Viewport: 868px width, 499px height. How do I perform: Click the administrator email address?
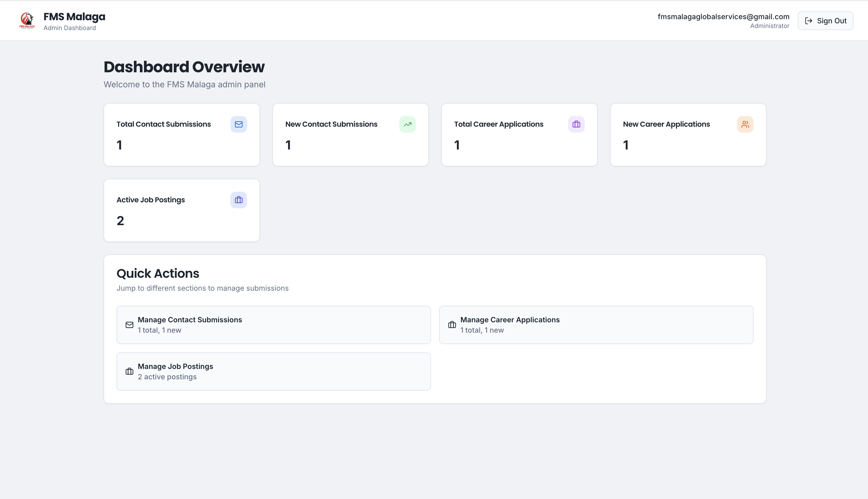(x=723, y=16)
